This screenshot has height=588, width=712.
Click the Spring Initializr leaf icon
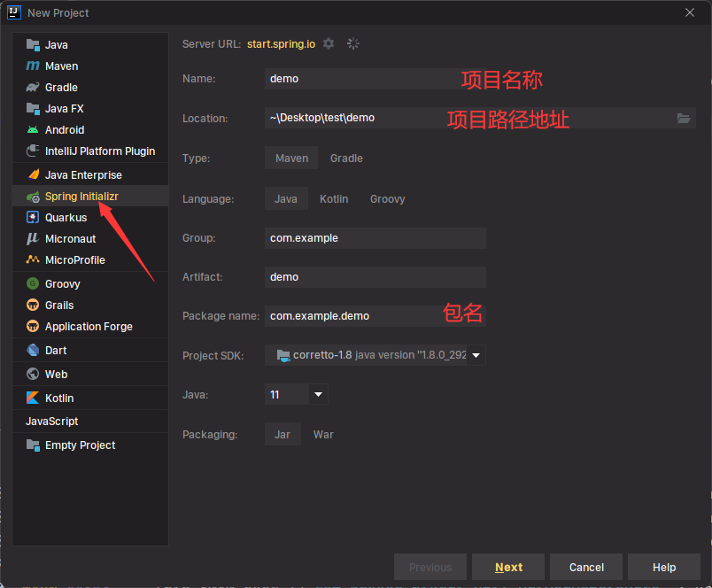[x=33, y=197]
